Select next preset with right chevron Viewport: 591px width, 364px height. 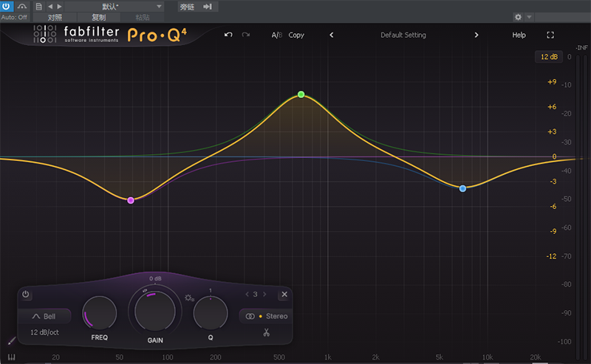point(476,35)
